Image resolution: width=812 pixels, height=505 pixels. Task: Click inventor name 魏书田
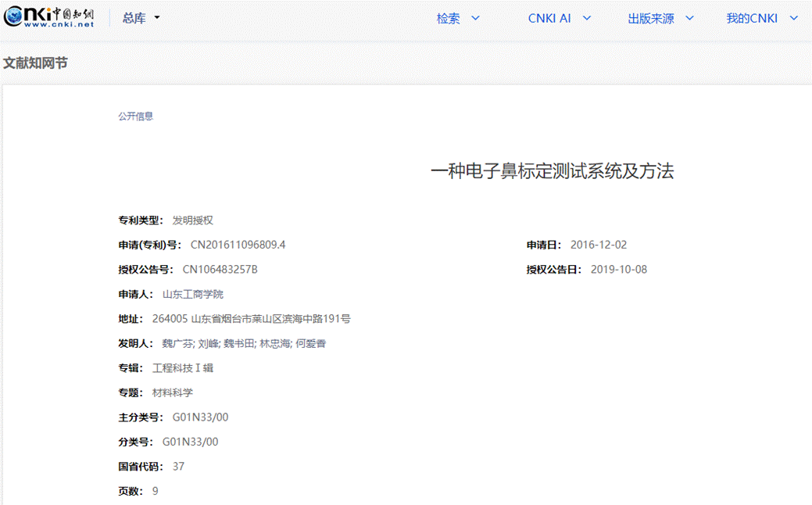point(238,343)
